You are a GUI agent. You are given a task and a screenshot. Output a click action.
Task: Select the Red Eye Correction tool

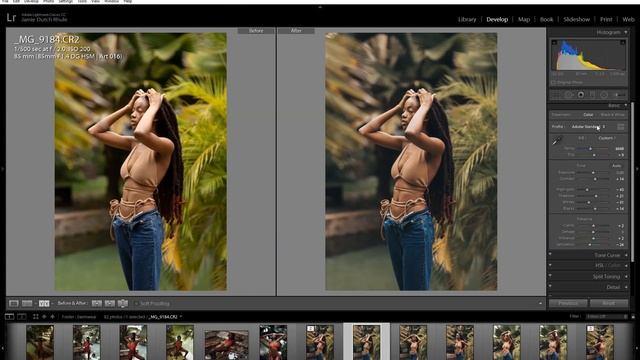coord(580,95)
